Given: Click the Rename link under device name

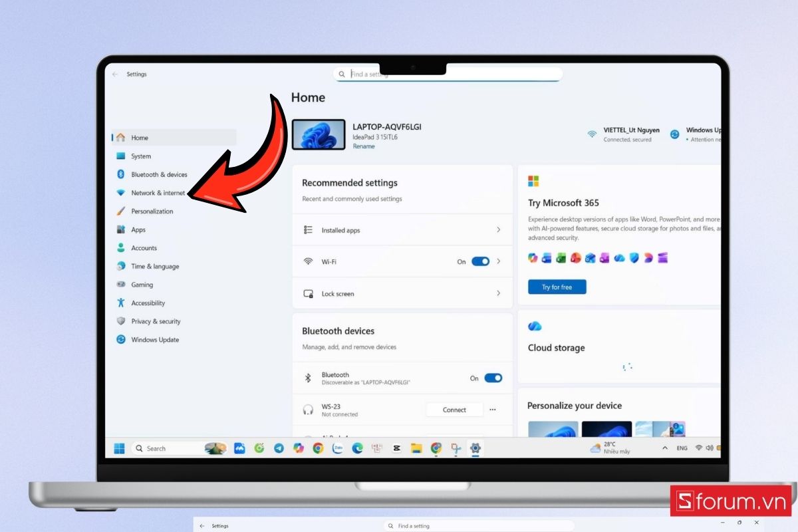Looking at the screenshot, I should click(x=363, y=146).
